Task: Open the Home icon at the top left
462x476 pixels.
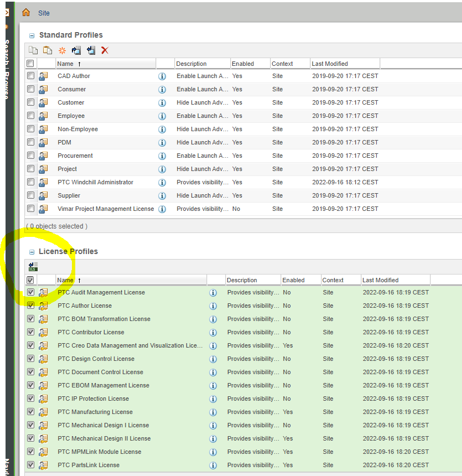Action: 25,12
